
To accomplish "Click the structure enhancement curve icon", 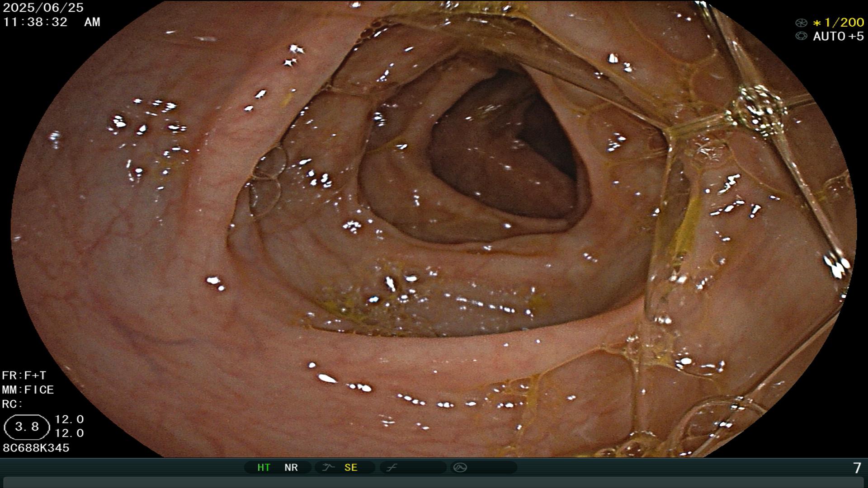I will pos(328,467).
